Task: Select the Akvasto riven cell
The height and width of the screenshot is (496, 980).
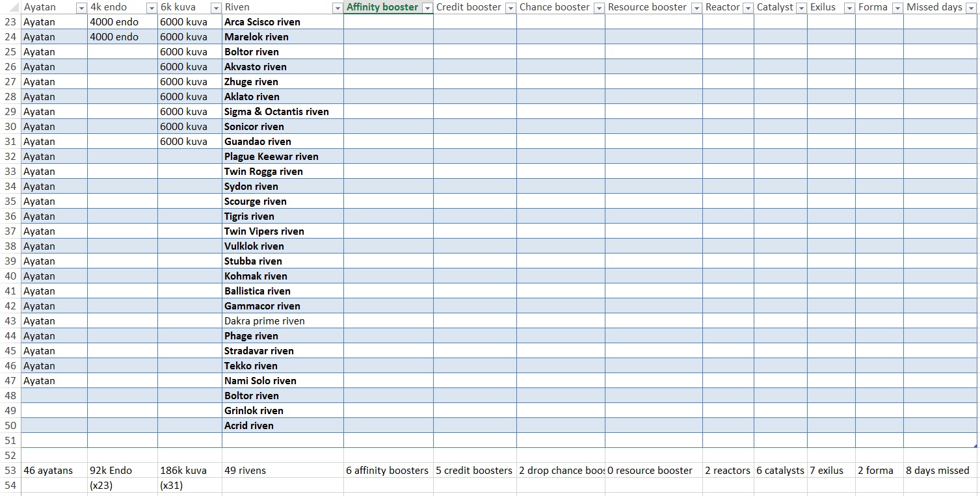Action: tap(283, 66)
